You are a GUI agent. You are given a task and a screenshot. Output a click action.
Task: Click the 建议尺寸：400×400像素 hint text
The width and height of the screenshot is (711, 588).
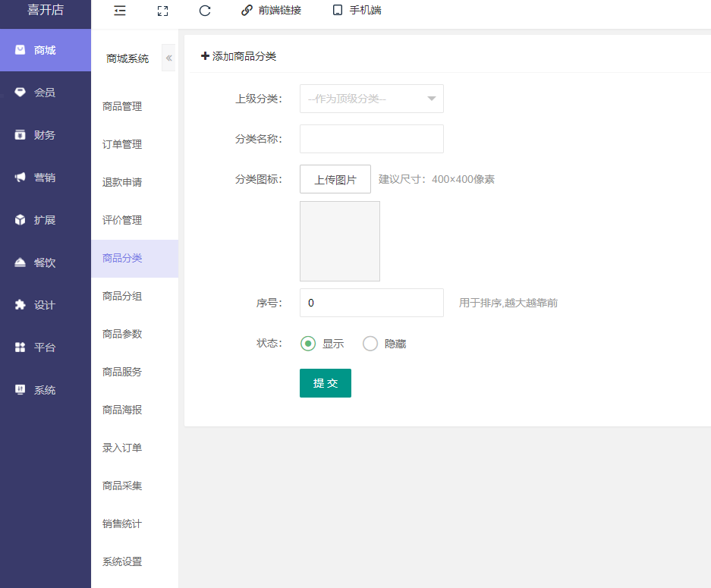point(436,180)
